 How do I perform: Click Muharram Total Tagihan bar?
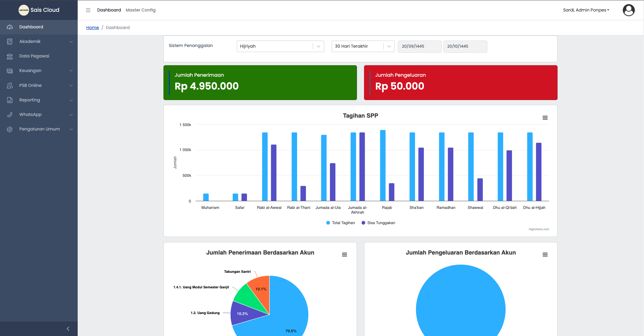pos(206,197)
